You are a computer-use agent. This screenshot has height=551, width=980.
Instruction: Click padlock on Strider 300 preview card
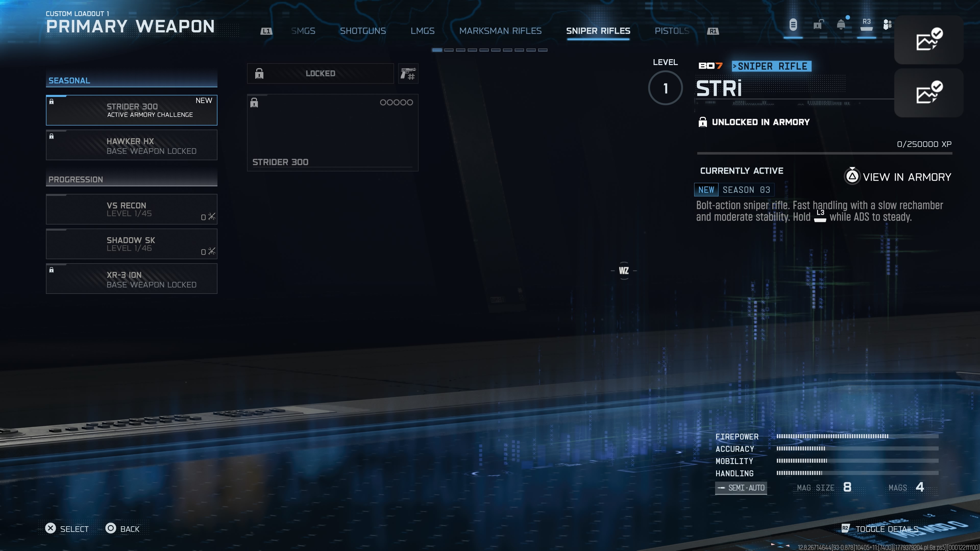click(254, 103)
